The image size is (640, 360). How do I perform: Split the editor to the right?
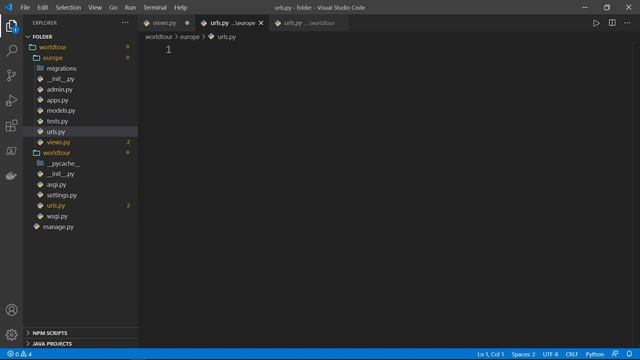[x=612, y=23]
